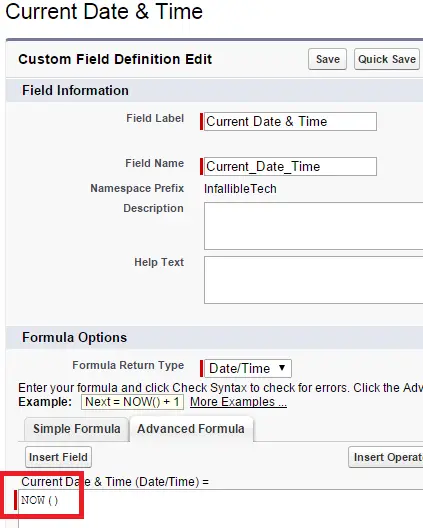Image resolution: width=423 pixels, height=528 pixels.
Task: Click the example box reading Next = NOW() + 1
Action: pos(132,402)
